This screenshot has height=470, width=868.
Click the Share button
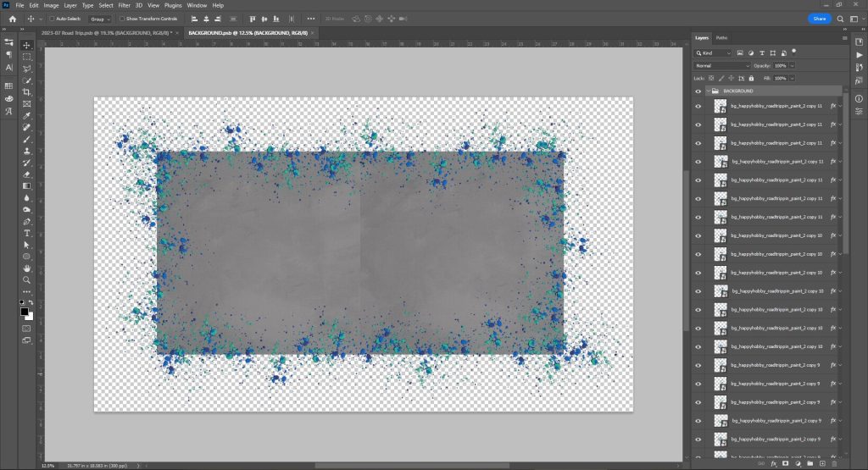point(819,18)
